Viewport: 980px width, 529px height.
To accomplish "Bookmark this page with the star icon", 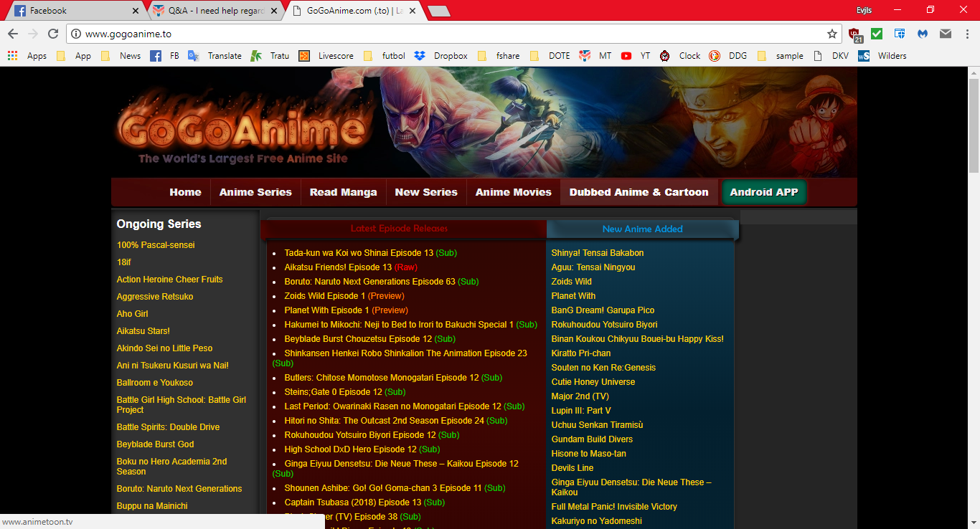I will click(x=832, y=34).
